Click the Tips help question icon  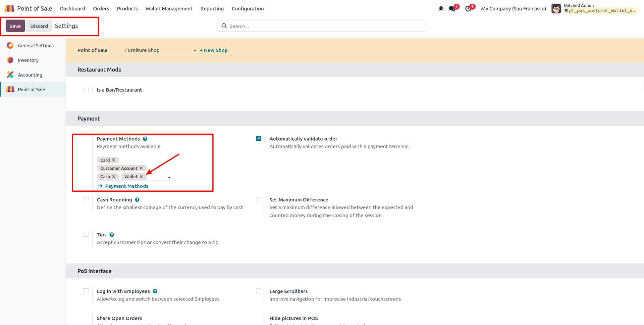112,235
